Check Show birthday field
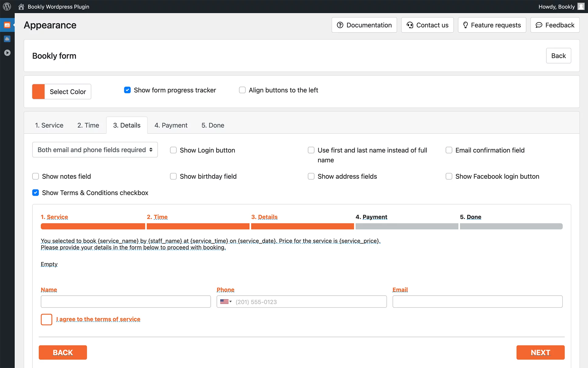The height and width of the screenshot is (368, 588). pyautogui.click(x=173, y=176)
